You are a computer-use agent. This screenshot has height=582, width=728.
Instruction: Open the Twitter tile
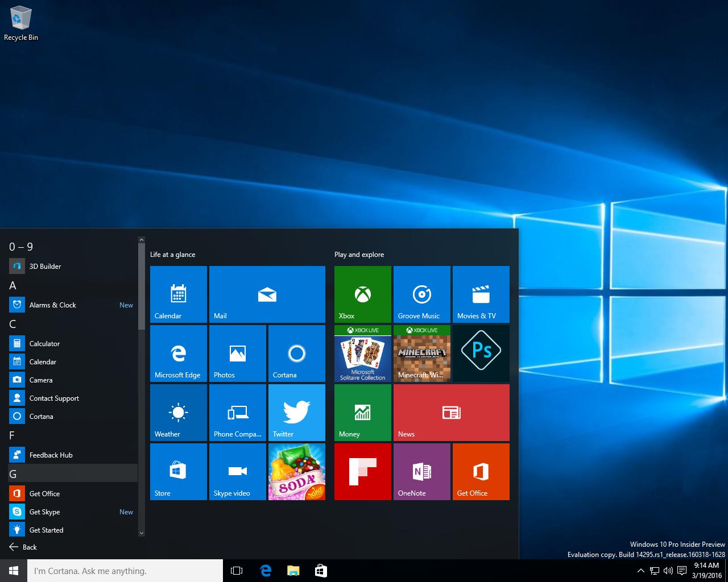point(297,413)
